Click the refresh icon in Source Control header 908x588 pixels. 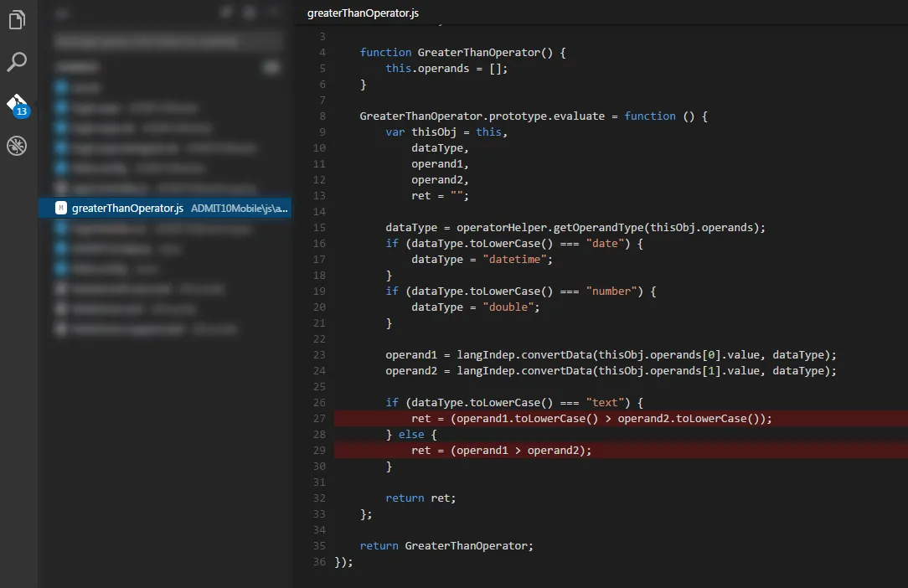pos(248,12)
